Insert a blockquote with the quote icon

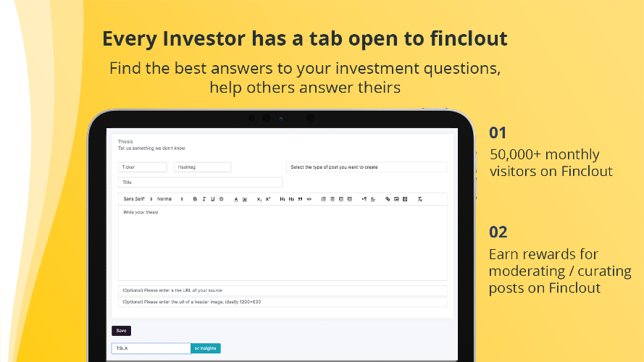coord(300,199)
